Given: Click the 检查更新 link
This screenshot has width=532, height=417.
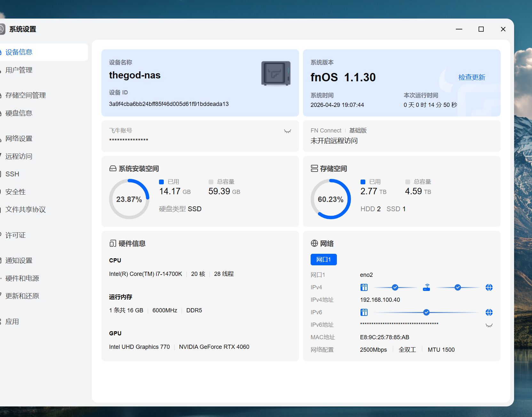Looking at the screenshot, I should tap(472, 77).
